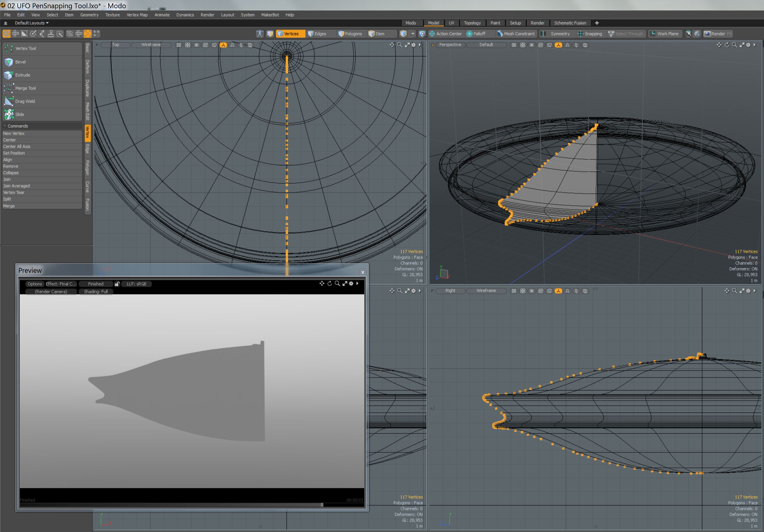The height and width of the screenshot is (532, 764).
Task: Click the Extrude tool
Action: click(23, 75)
